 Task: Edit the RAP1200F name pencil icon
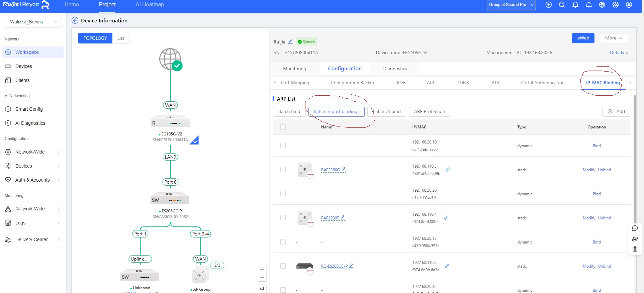pos(342,217)
